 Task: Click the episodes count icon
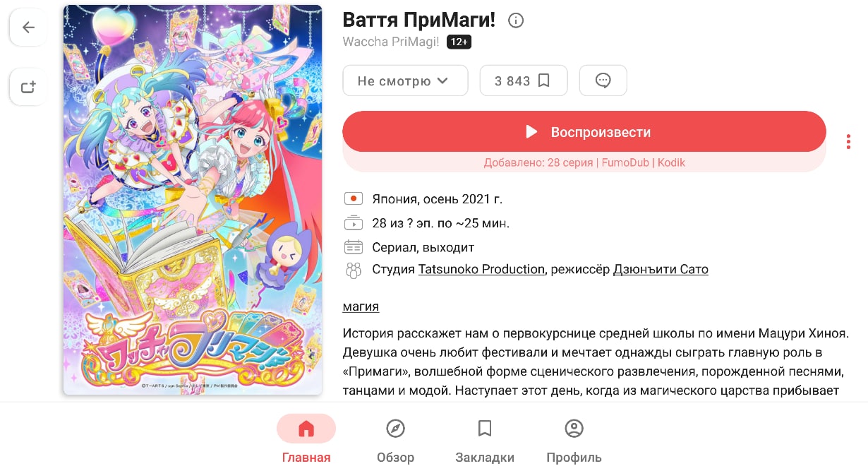click(353, 223)
